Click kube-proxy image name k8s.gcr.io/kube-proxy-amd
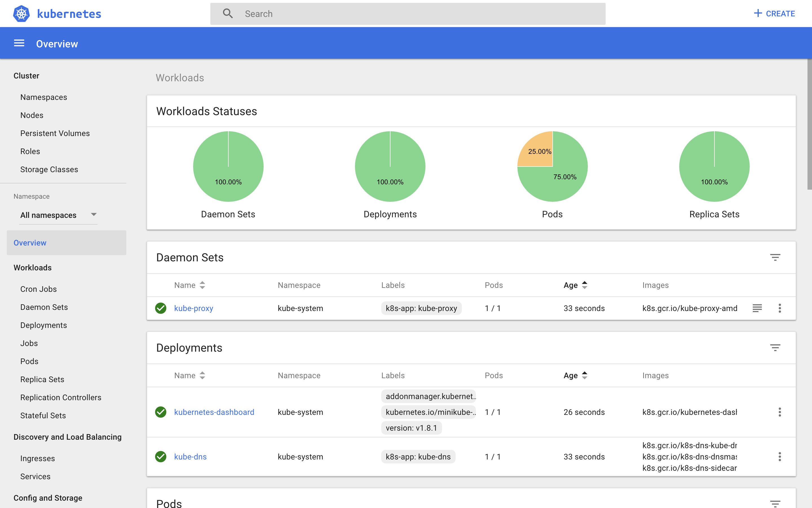The height and width of the screenshot is (508, 812). click(690, 308)
